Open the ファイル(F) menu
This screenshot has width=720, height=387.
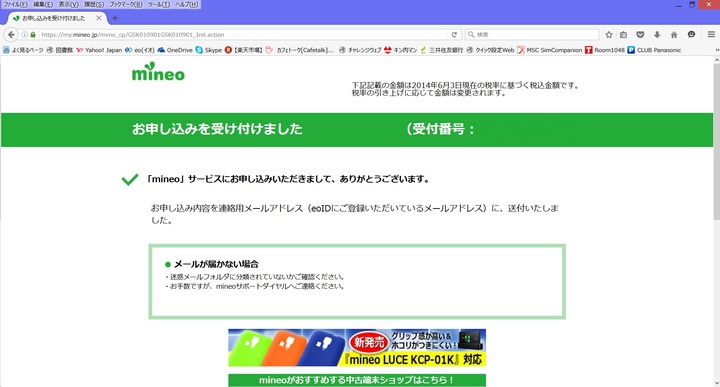16,4
